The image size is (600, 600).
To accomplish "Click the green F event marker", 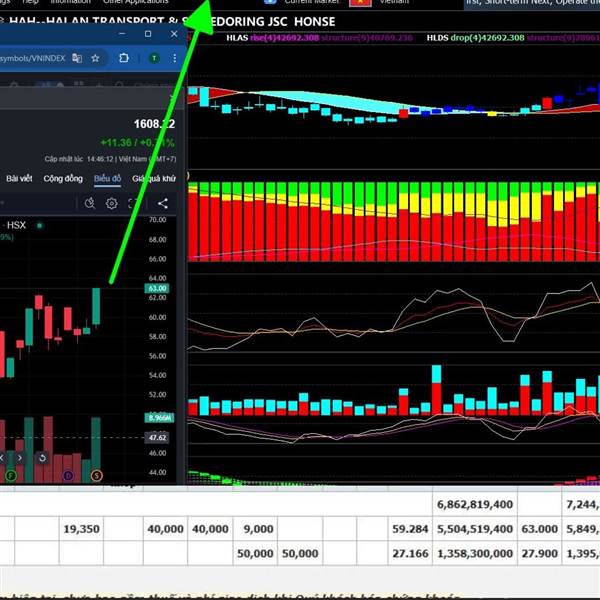I will tap(11, 476).
